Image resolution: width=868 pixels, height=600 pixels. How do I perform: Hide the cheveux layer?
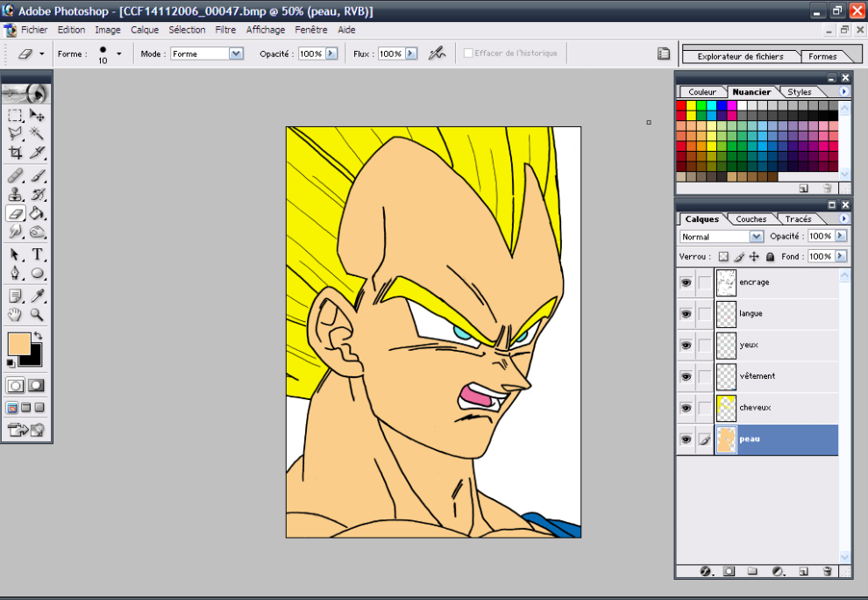686,408
